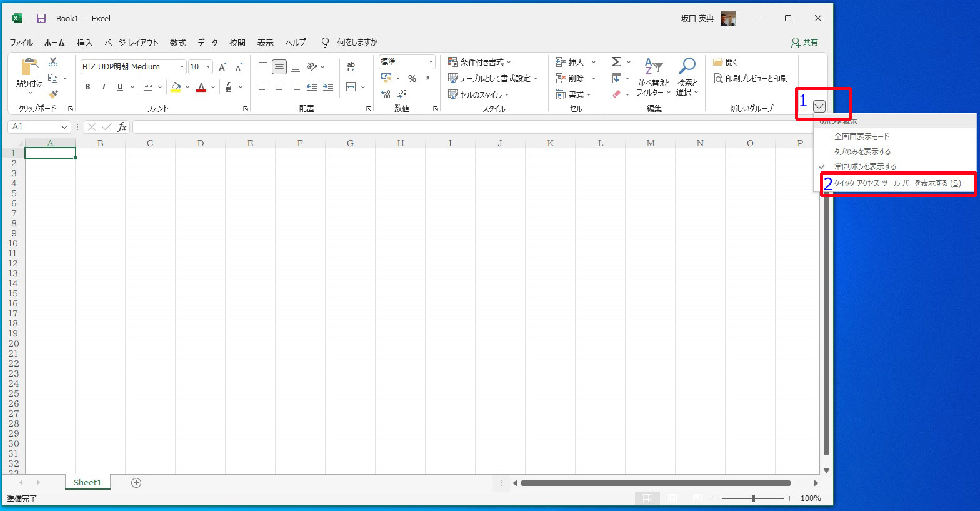Apply percent style
980x511 pixels.
click(412, 78)
